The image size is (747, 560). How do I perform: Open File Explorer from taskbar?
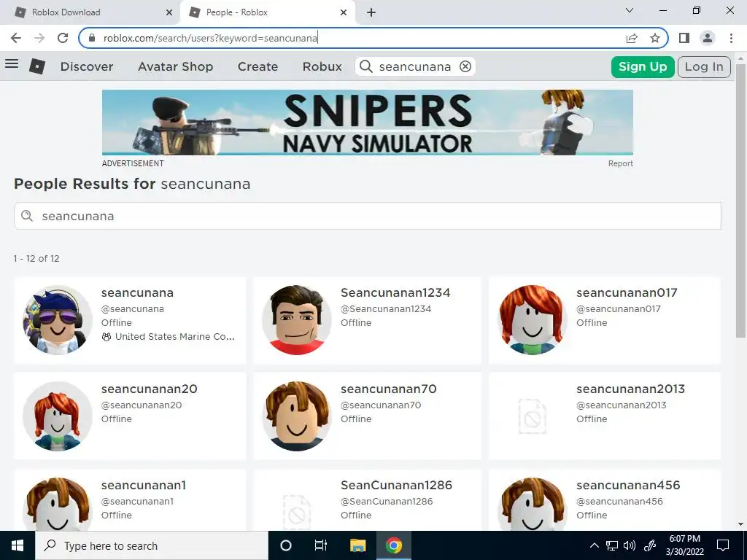(357, 545)
